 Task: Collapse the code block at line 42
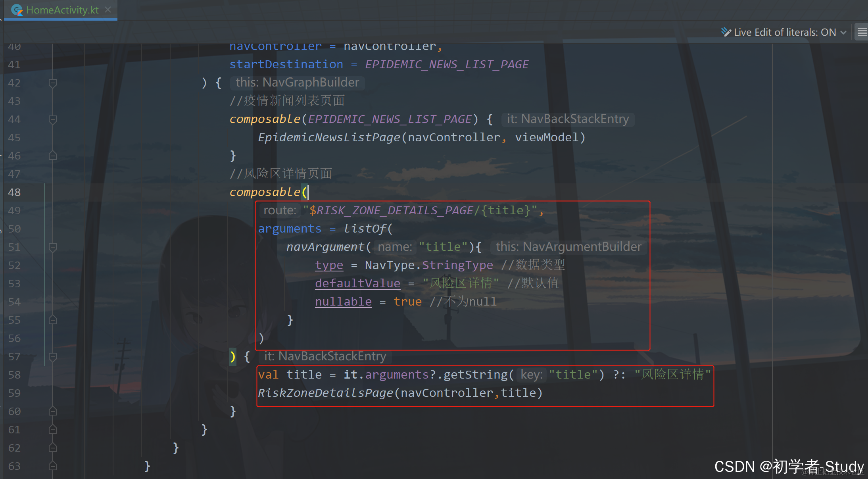tap(52, 83)
